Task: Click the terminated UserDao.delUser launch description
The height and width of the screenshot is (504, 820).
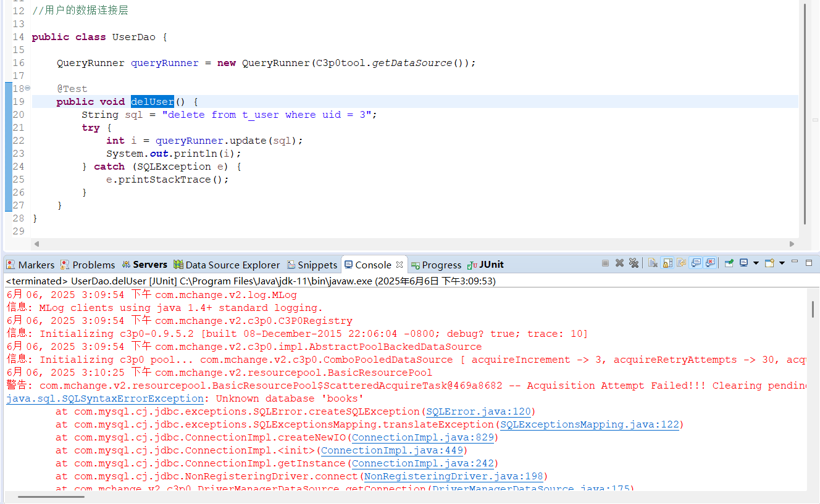Action: (251, 281)
